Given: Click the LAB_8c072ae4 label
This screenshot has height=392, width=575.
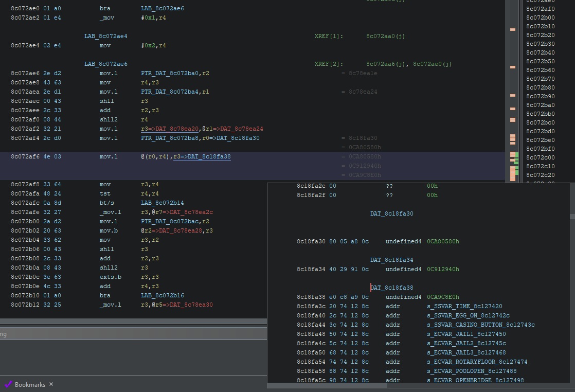Looking at the screenshot, I should click(105, 36).
